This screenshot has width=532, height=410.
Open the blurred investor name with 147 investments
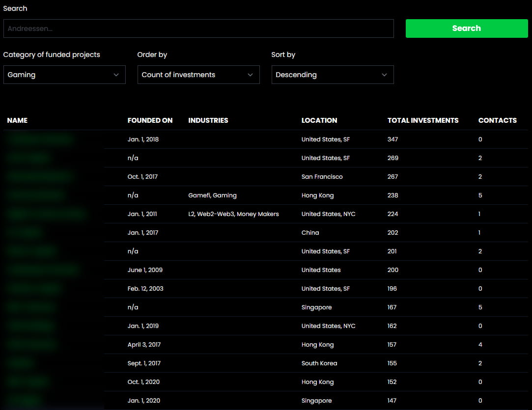coord(24,401)
